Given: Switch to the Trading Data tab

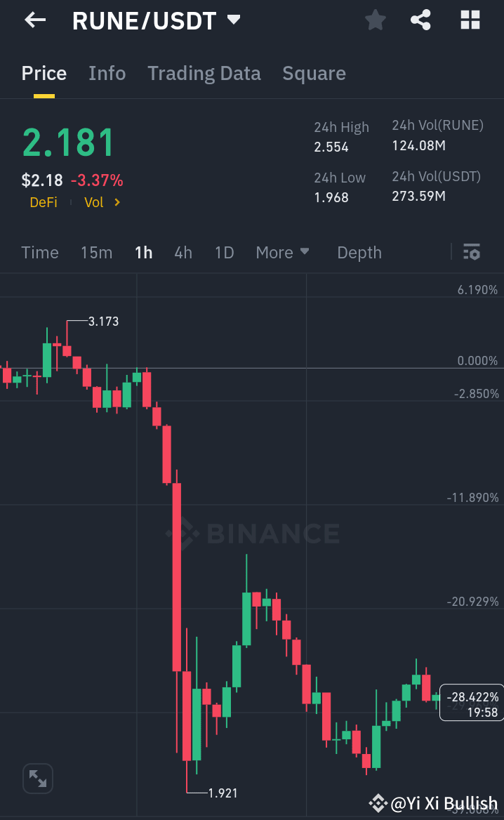Looking at the screenshot, I should (204, 73).
